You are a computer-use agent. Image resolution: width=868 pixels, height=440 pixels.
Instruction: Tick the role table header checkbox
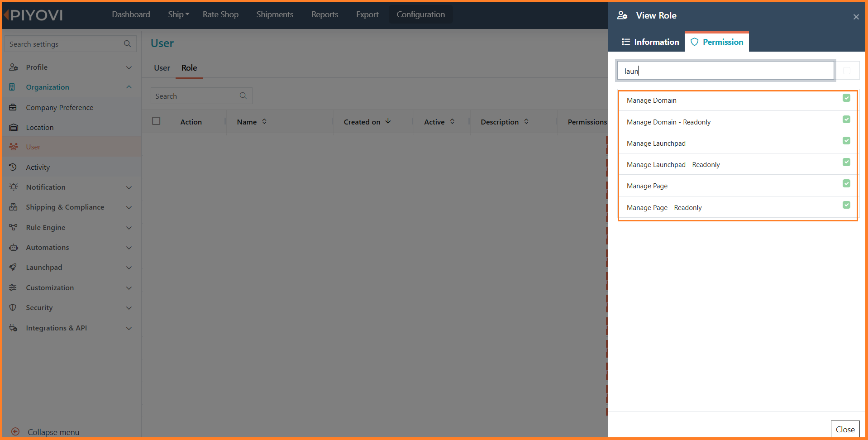(156, 121)
